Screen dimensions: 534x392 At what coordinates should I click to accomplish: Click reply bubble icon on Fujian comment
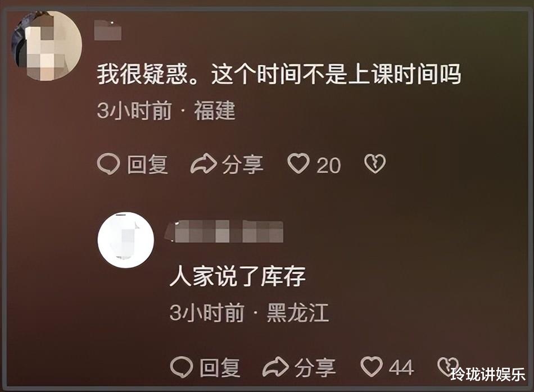click(x=108, y=164)
